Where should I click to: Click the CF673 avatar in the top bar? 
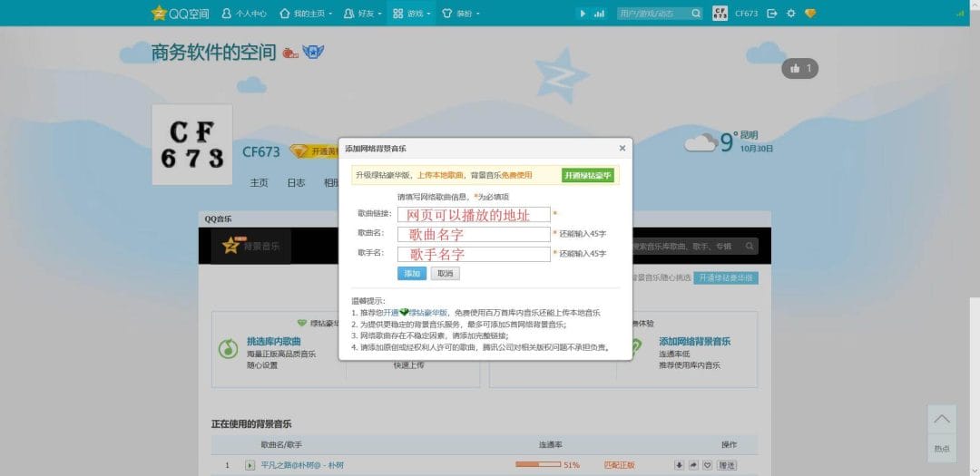coord(720,13)
